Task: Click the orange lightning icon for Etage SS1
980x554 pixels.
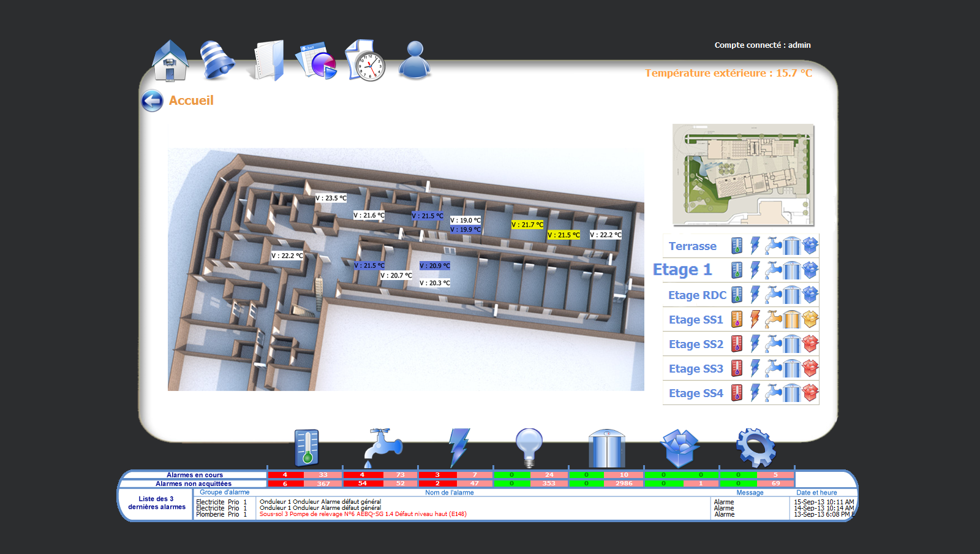Action: tap(755, 319)
